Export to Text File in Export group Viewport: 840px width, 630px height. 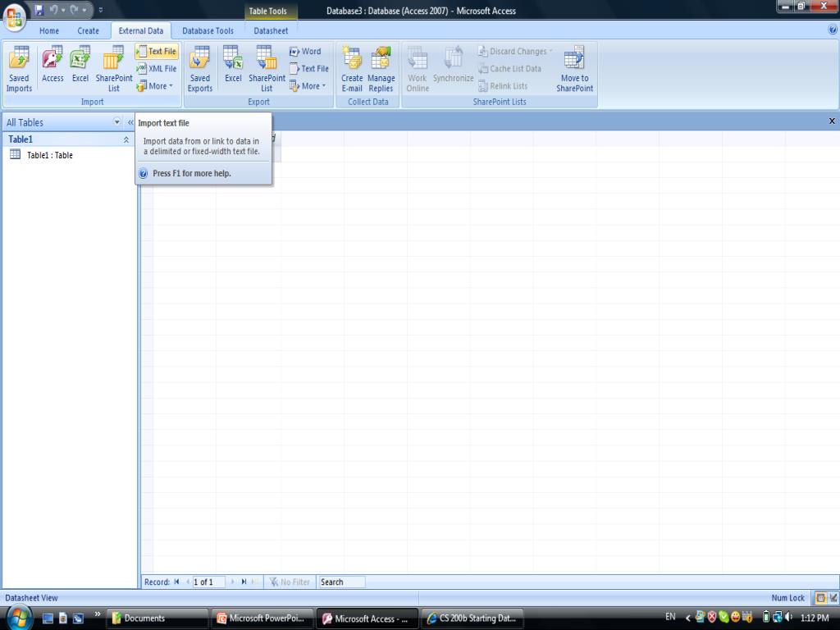click(x=309, y=69)
